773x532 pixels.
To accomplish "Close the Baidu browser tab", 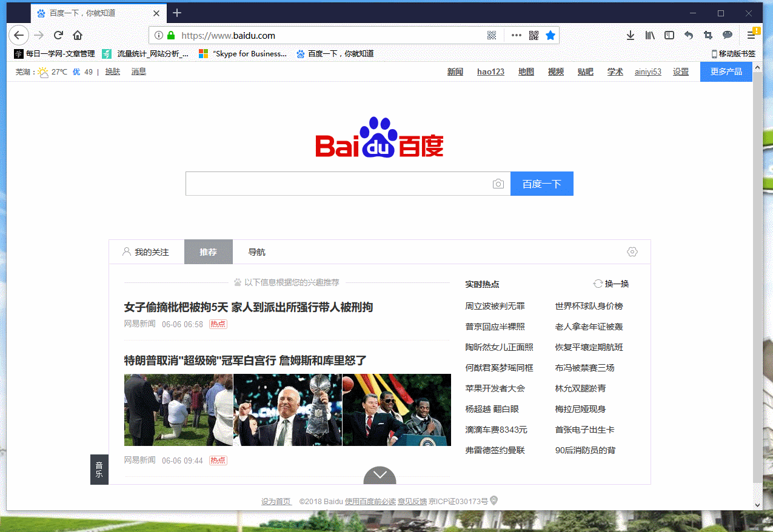I will (156, 13).
